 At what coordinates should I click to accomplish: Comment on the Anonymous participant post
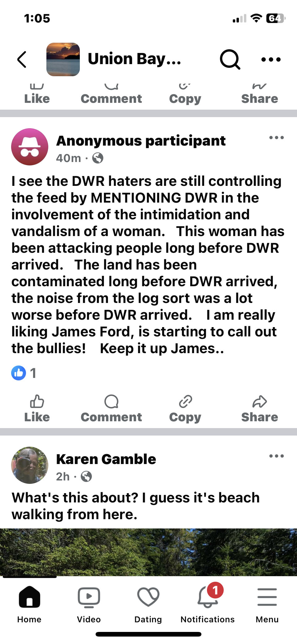coord(111,409)
